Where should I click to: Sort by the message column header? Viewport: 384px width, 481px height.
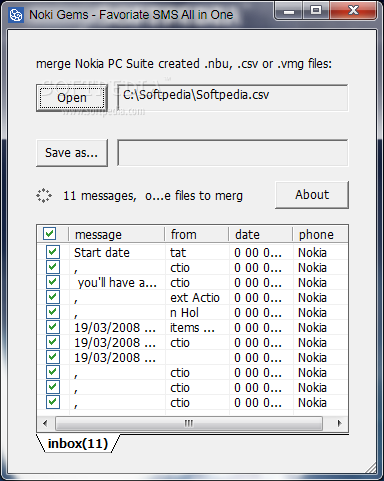pos(116,234)
